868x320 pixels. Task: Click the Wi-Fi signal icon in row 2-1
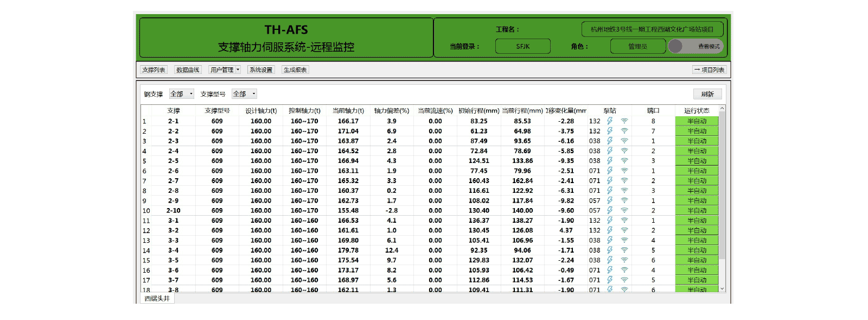click(624, 121)
